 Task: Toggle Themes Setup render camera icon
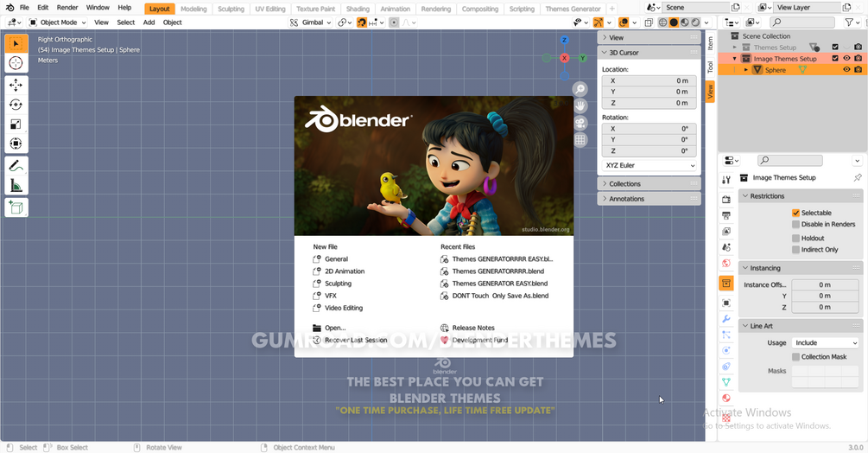pyautogui.click(x=858, y=47)
